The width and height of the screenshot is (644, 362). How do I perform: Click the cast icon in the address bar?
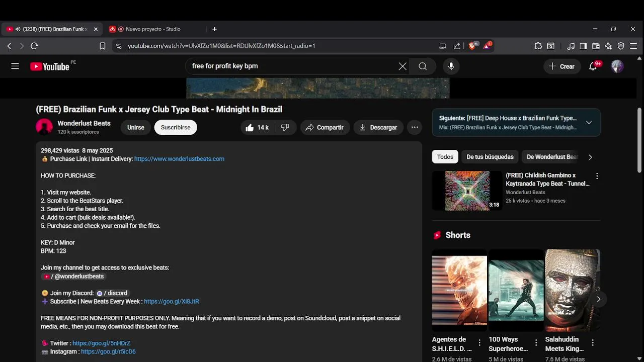click(x=443, y=46)
